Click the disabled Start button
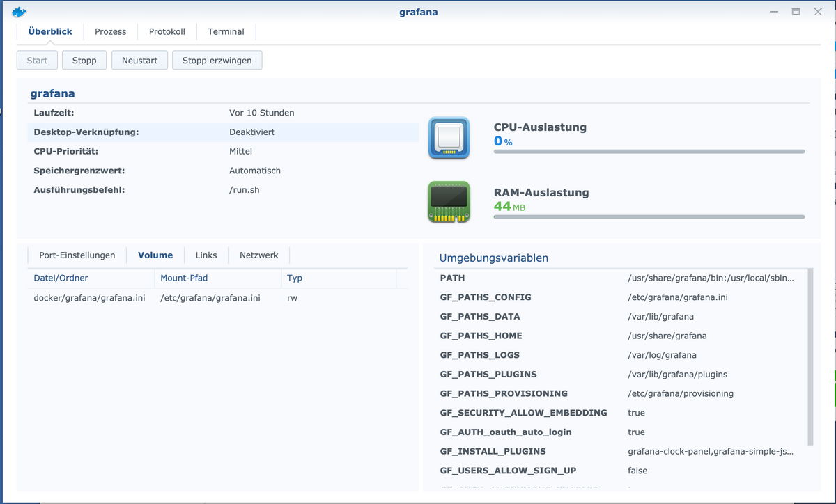Screen dimensions: 836x504 38,61
